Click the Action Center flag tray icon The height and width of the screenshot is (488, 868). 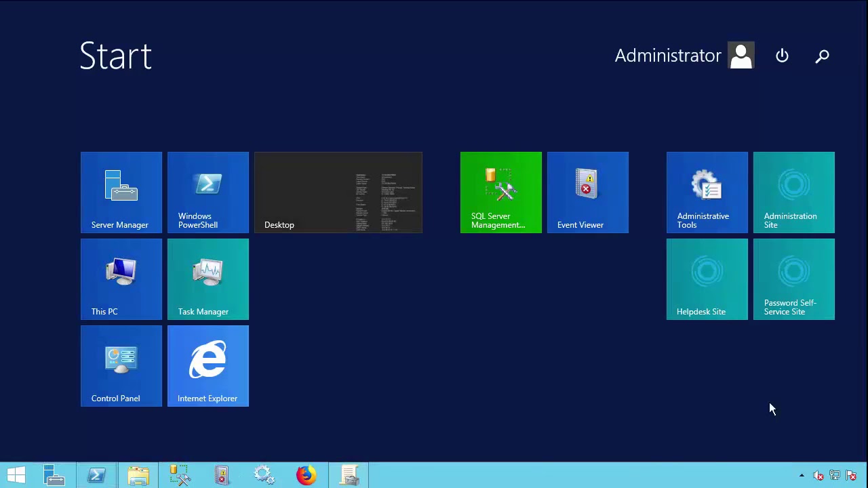point(851,476)
